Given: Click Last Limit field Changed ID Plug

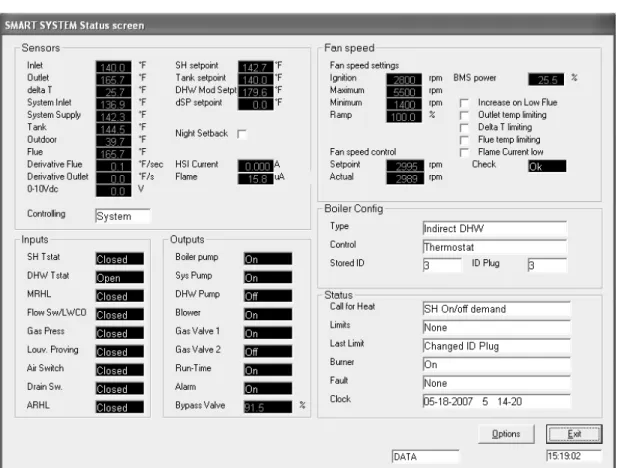Looking at the screenshot, I should [x=496, y=346].
